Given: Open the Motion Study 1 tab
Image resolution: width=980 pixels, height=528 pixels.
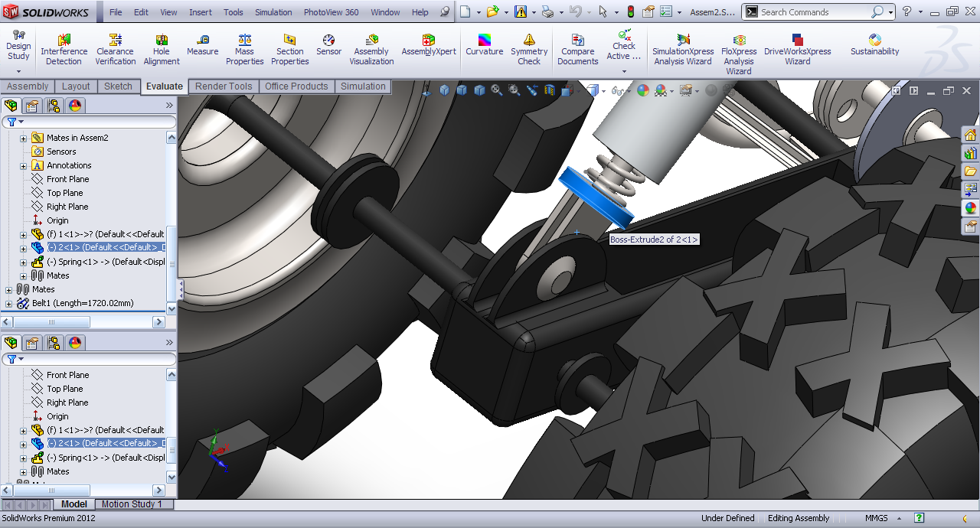Looking at the screenshot, I should tap(134, 504).
